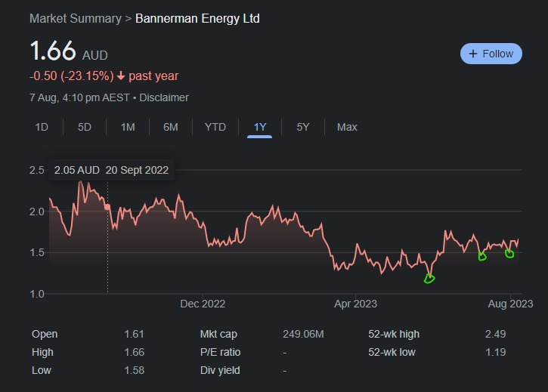Switch chart to 5D range
This screenshot has width=548, height=392.
[85, 127]
